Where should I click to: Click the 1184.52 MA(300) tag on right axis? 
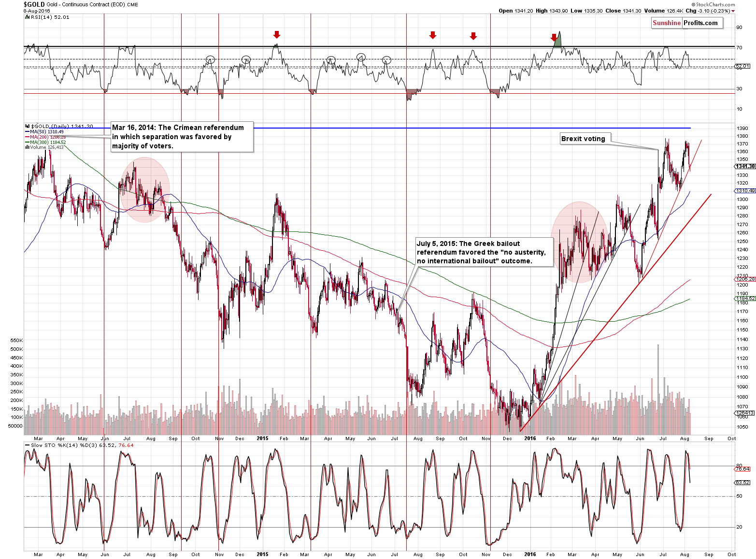[745, 299]
